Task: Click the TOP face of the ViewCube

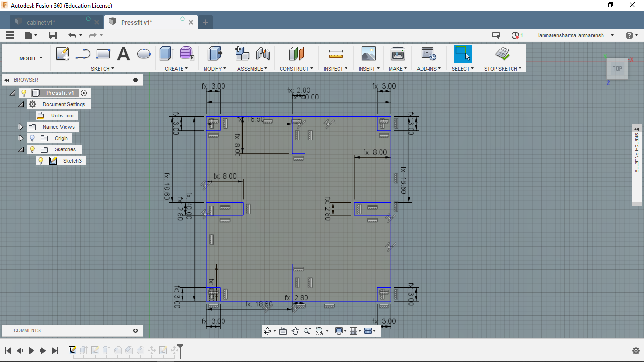Action: (617, 69)
